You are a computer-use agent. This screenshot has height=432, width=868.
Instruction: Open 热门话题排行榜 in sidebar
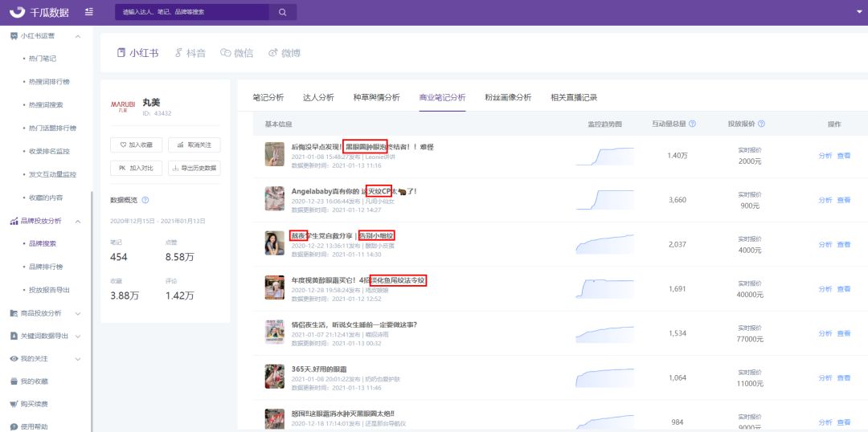tap(52, 128)
